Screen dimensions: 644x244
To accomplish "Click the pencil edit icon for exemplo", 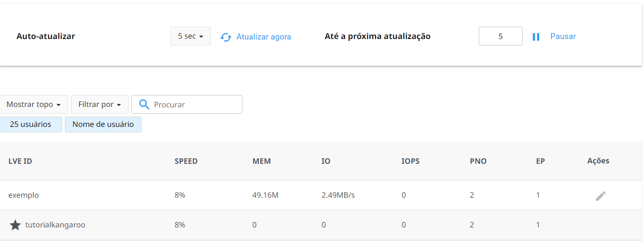I will (x=600, y=196).
